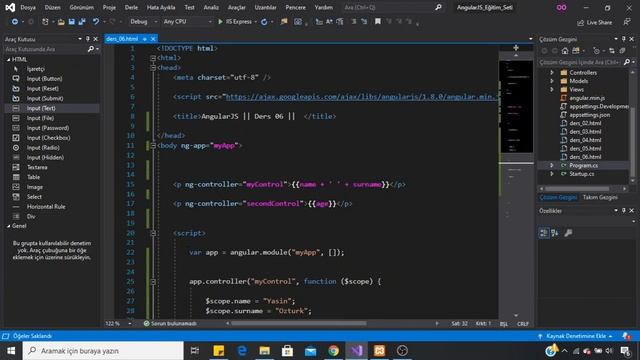Open File Explorer from the taskbar
This screenshot has height=360, width=640.
click(264, 351)
